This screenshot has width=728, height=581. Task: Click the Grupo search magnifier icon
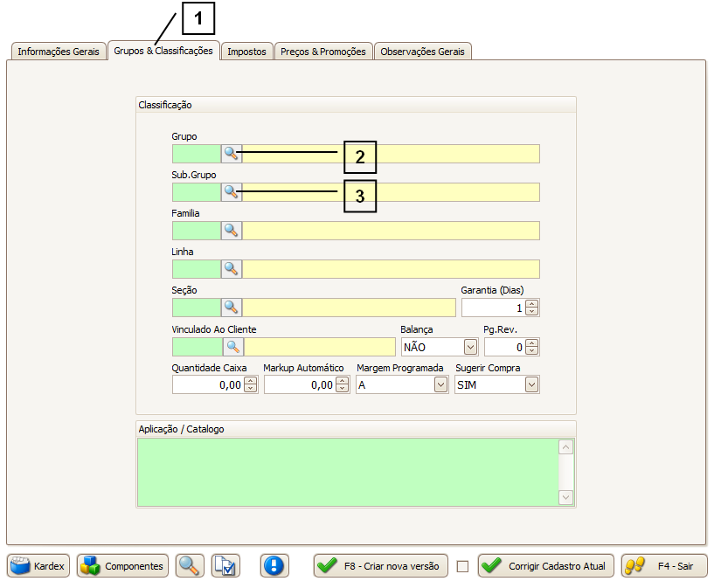pyautogui.click(x=231, y=154)
